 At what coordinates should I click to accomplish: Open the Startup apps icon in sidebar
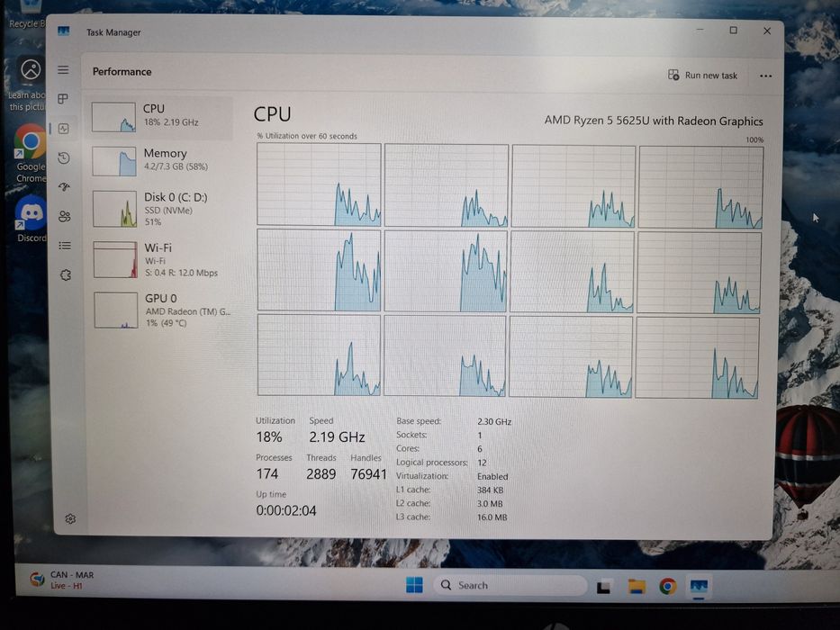64,187
